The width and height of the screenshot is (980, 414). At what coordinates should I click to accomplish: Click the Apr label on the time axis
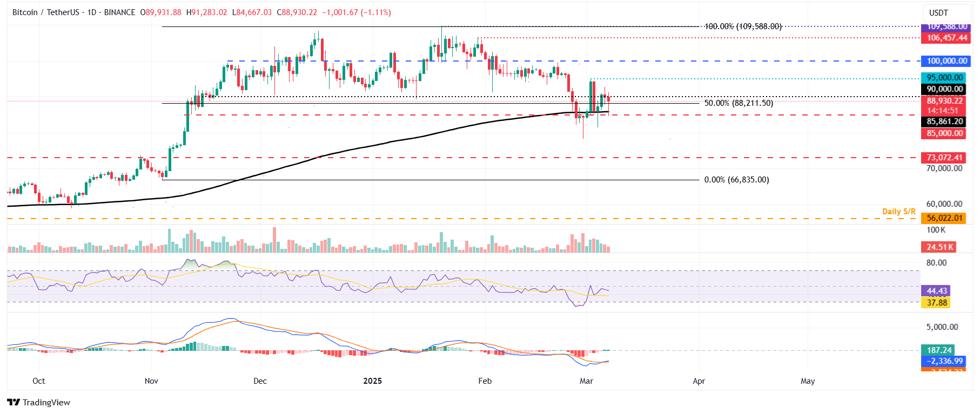[699, 381]
